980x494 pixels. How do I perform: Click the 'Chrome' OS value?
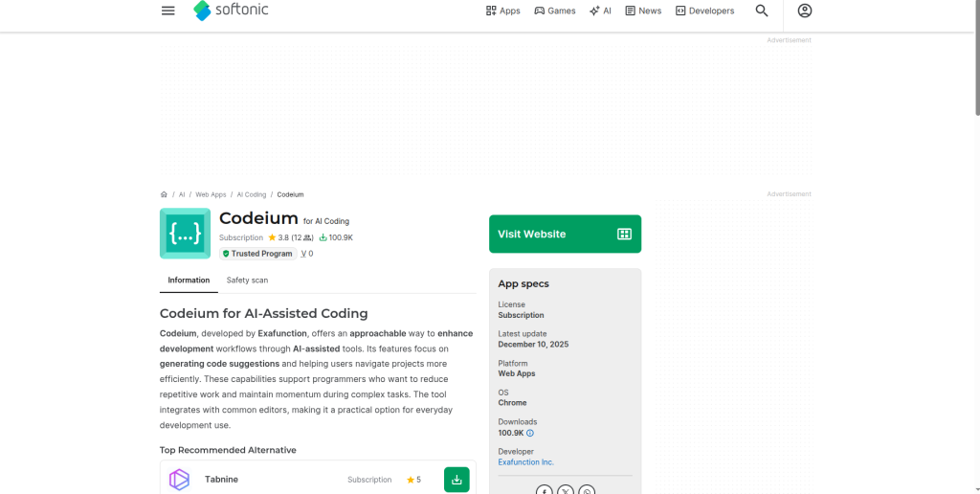tap(513, 403)
